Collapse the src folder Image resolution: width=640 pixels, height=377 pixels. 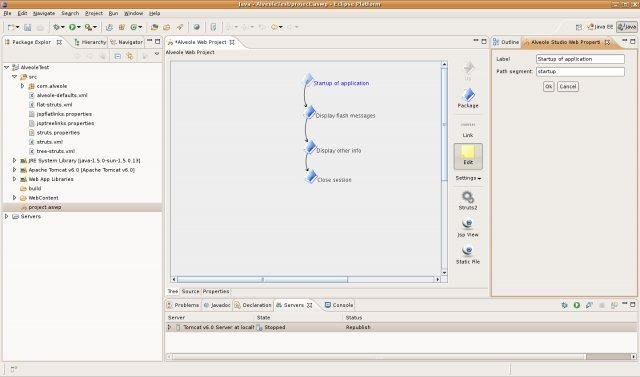tap(14, 77)
